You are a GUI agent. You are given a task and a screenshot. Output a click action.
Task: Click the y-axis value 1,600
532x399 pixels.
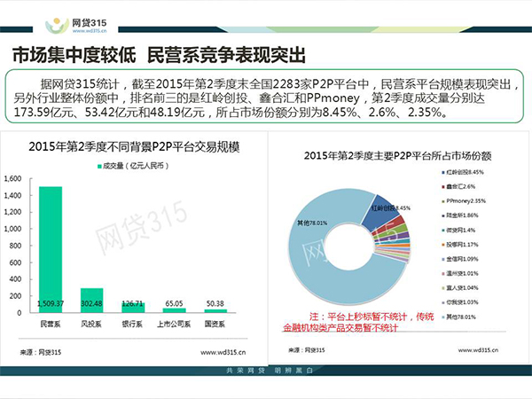[x=12, y=178]
